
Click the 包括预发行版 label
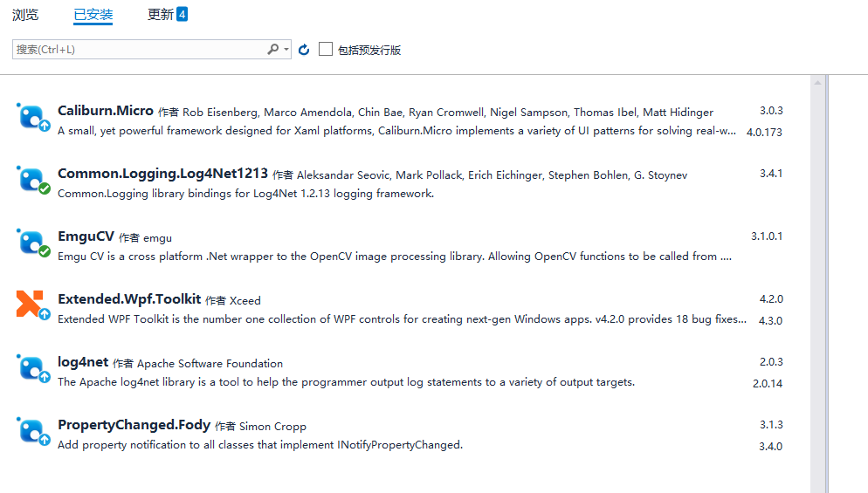pos(369,51)
